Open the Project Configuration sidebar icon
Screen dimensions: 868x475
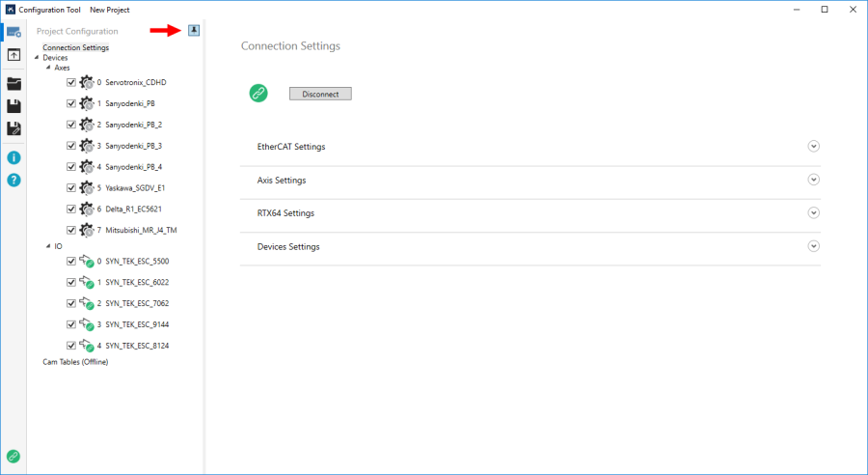[x=14, y=32]
